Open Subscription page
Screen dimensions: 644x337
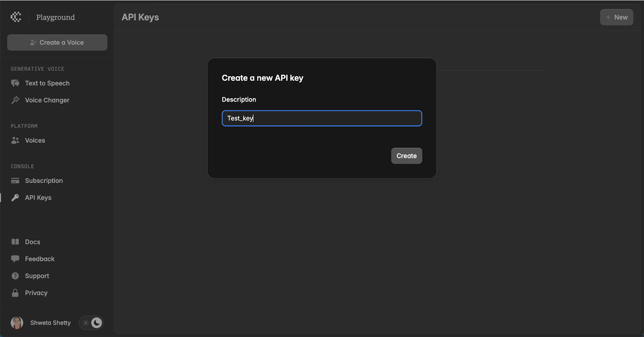click(x=44, y=181)
